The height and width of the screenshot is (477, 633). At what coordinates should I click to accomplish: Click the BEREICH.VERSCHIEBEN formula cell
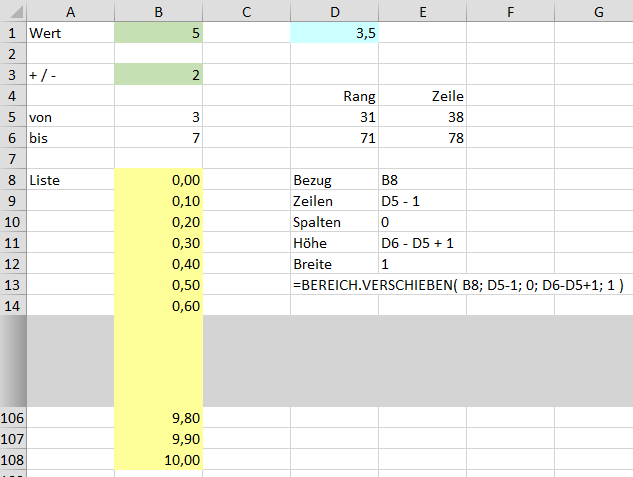(458, 285)
